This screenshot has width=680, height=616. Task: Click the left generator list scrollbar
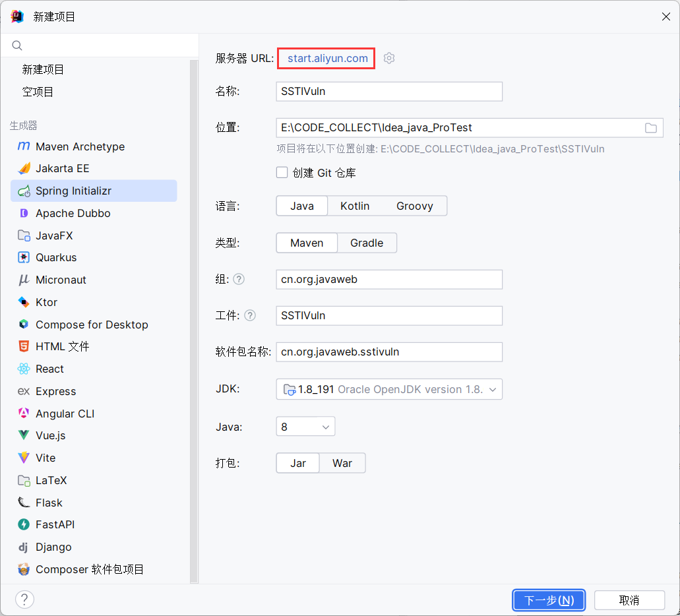click(x=194, y=321)
